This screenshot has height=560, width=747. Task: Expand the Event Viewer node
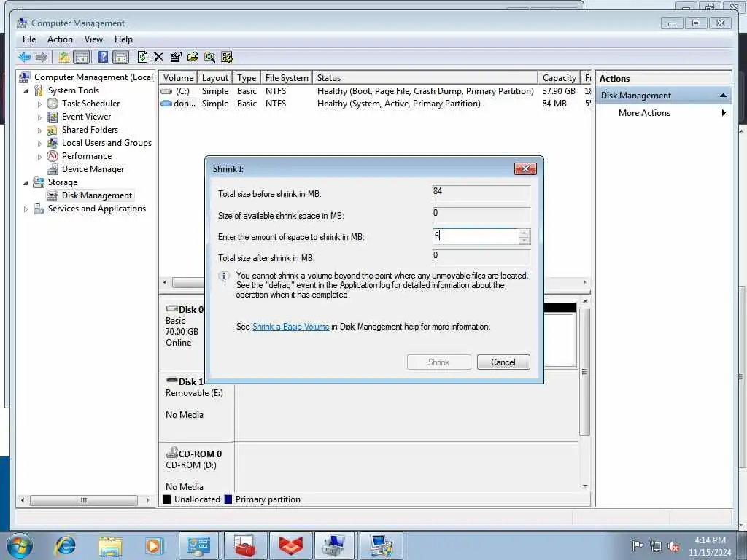39,117
